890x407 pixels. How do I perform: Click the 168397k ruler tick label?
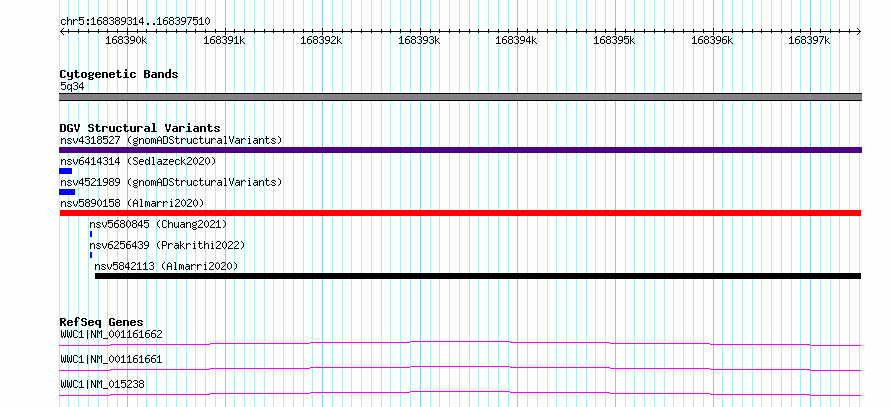point(809,40)
